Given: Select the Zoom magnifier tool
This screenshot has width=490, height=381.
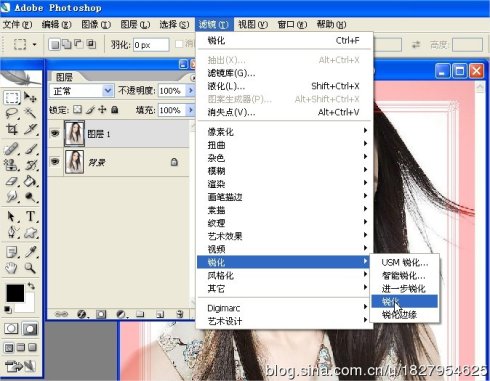Looking at the screenshot, I should pyautogui.click(x=30, y=268).
